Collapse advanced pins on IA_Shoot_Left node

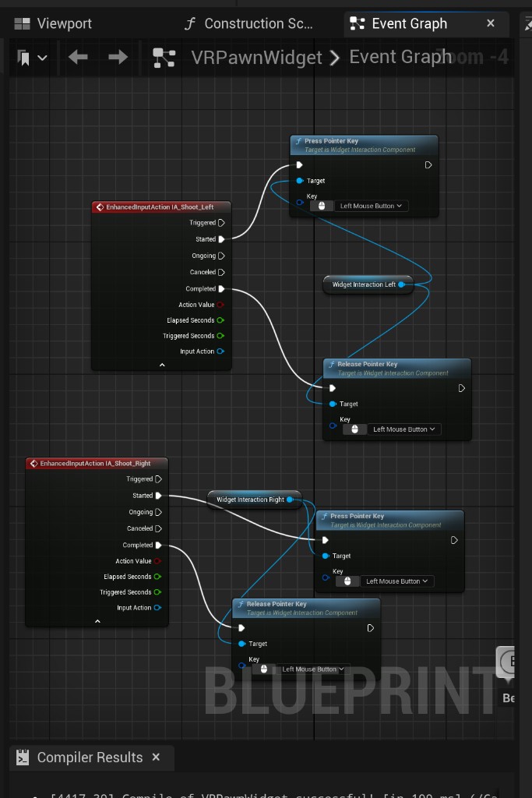click(x=162, y=365)
